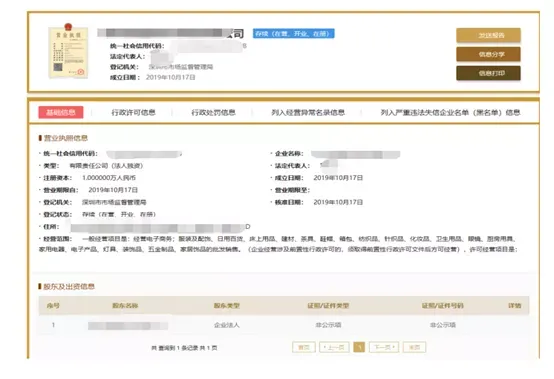Click the 发送报告 button

point(488,35)
